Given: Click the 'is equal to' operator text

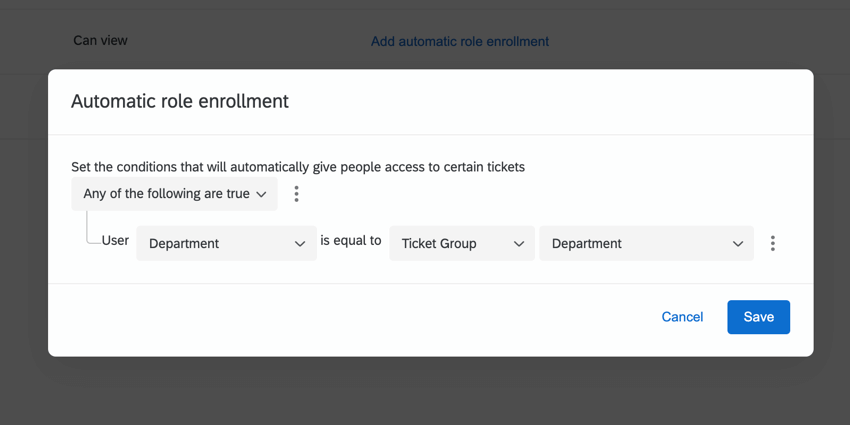Looking at the screenshot, I should (351, 241).
